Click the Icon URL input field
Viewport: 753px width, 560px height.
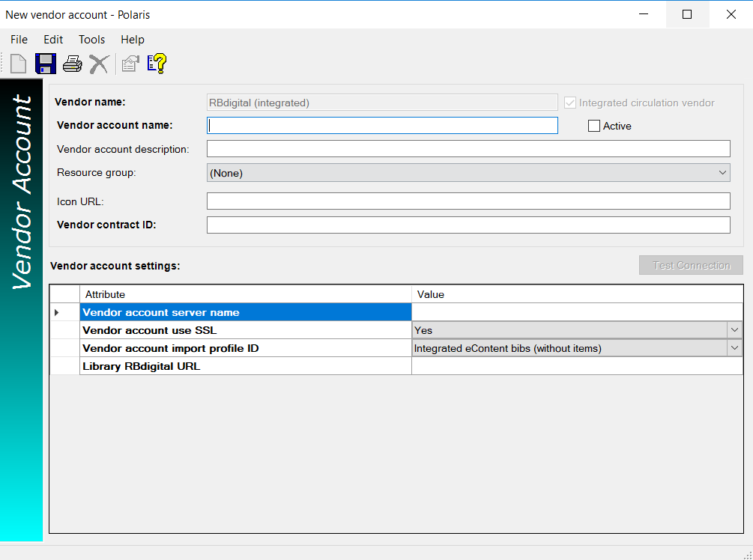468,201
